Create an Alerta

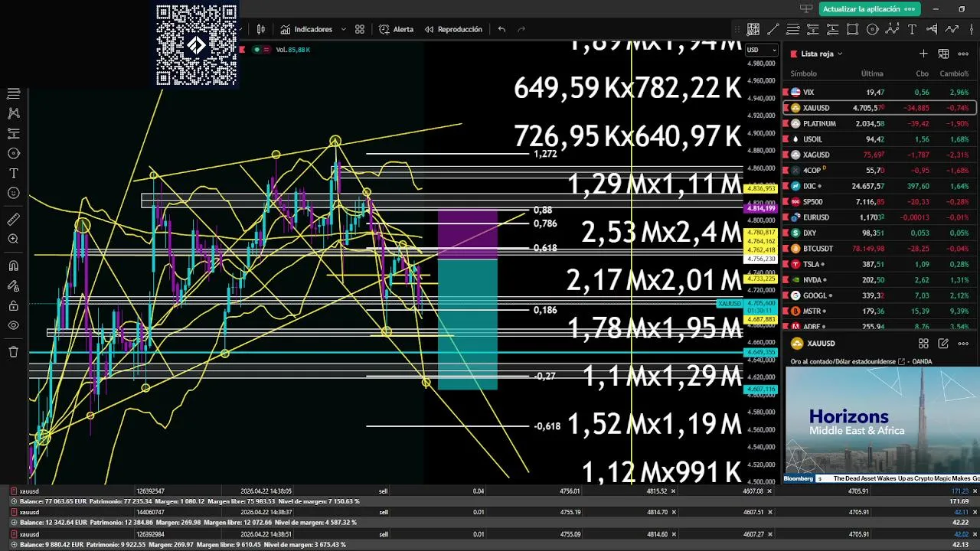[x=396, y=29]
